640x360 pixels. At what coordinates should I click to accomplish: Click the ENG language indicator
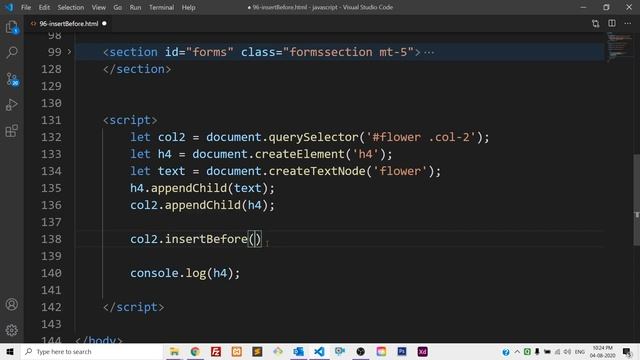[x=580, y=352]
